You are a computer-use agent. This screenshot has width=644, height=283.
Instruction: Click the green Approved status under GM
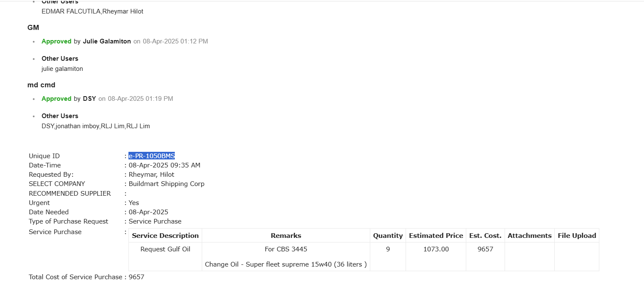click(56, 41)
